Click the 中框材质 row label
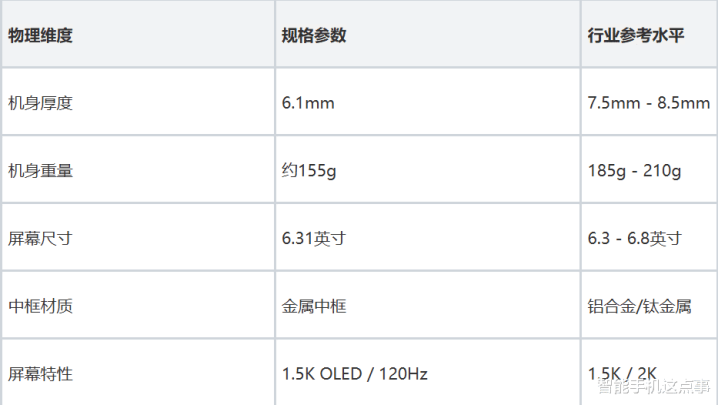Screen dimensions: 718x405 coord(41,307)
